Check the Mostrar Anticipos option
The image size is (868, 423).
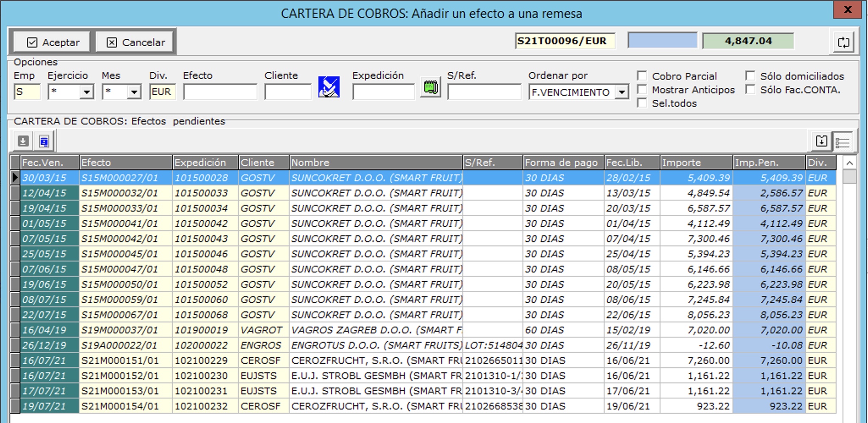(642, 90)
